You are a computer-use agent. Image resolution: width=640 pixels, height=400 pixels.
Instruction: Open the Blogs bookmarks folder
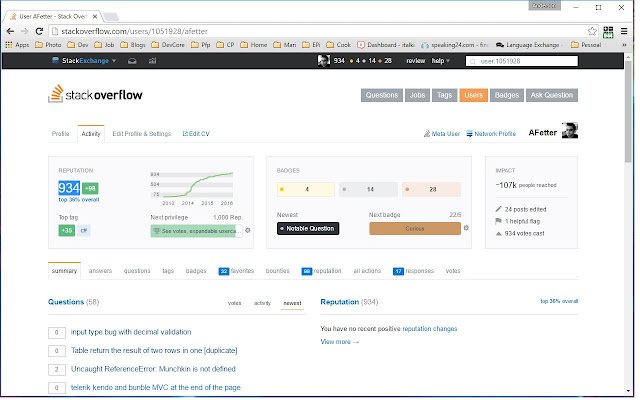[x=133, y=45]
